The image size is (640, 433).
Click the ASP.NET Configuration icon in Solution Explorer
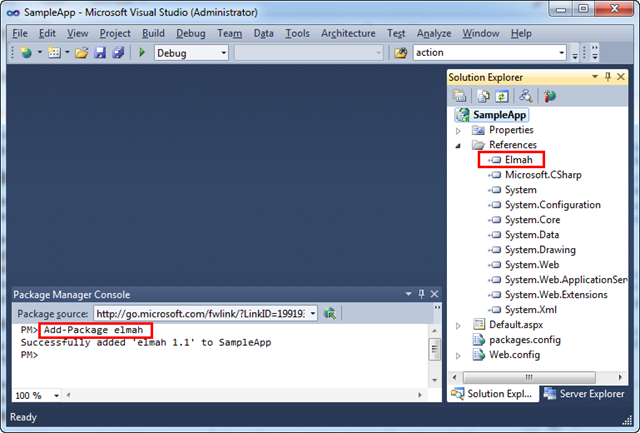(x=549, y=96)
